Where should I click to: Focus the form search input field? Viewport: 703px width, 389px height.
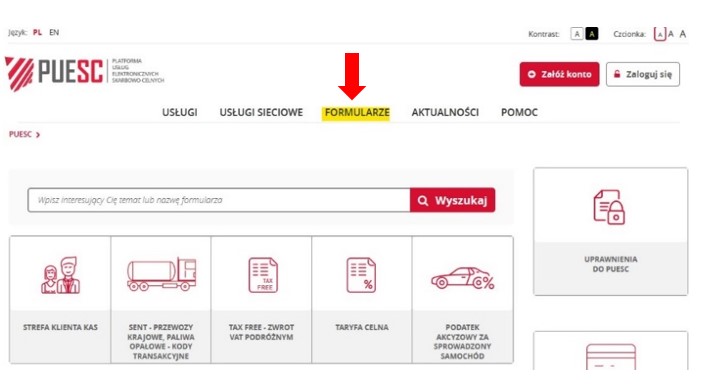(219, 200)
